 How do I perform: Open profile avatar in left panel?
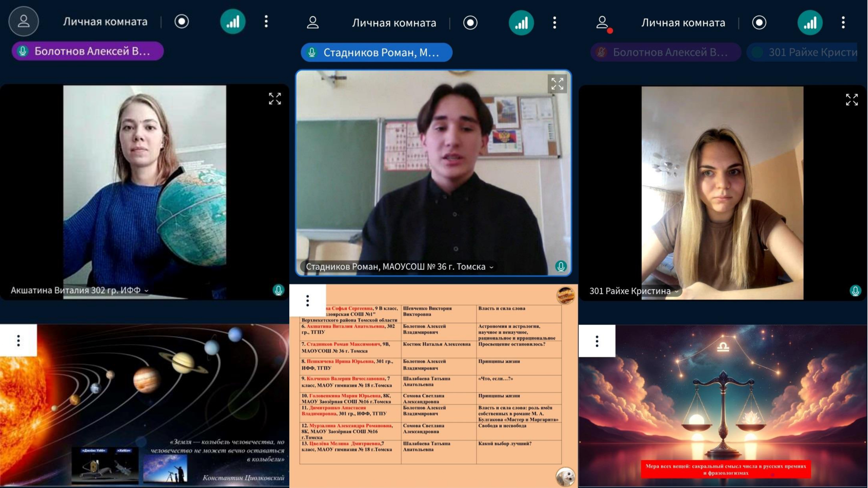pos(24,21)
